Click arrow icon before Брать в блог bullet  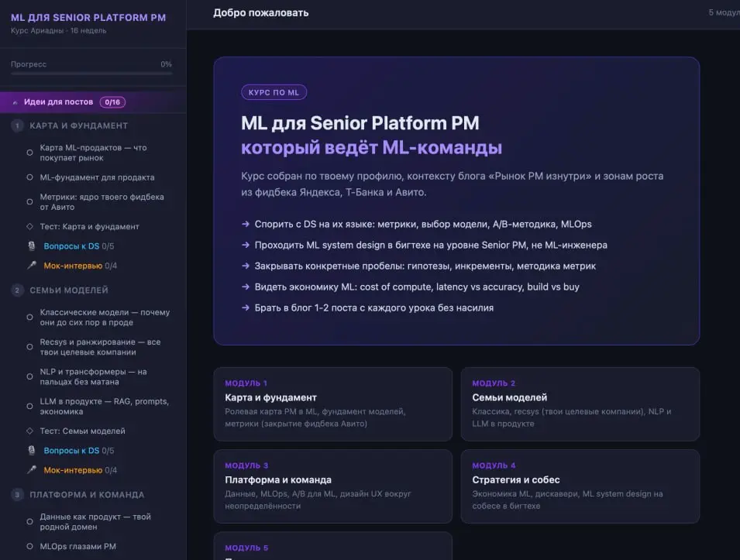click(x=246, y=307)
